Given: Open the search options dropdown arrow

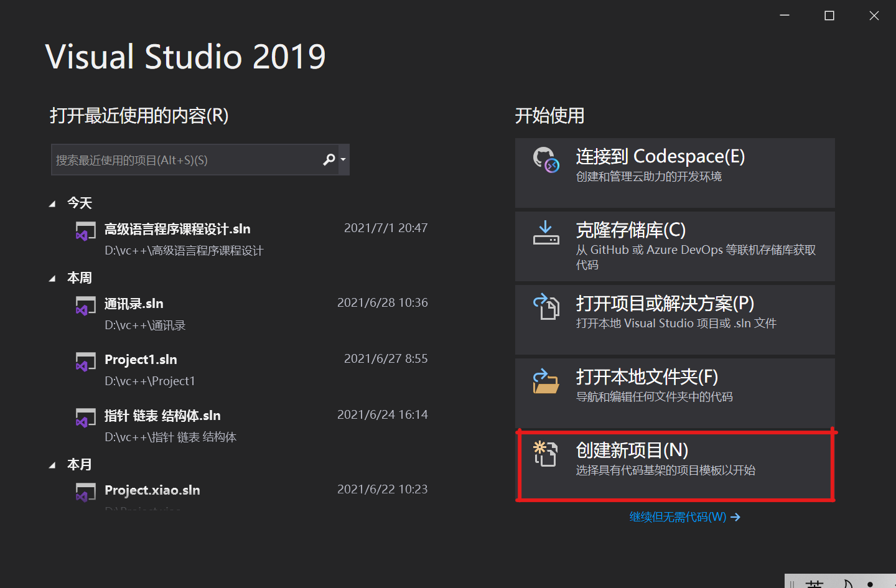Looking at the screenshot, I should [343, 160].
